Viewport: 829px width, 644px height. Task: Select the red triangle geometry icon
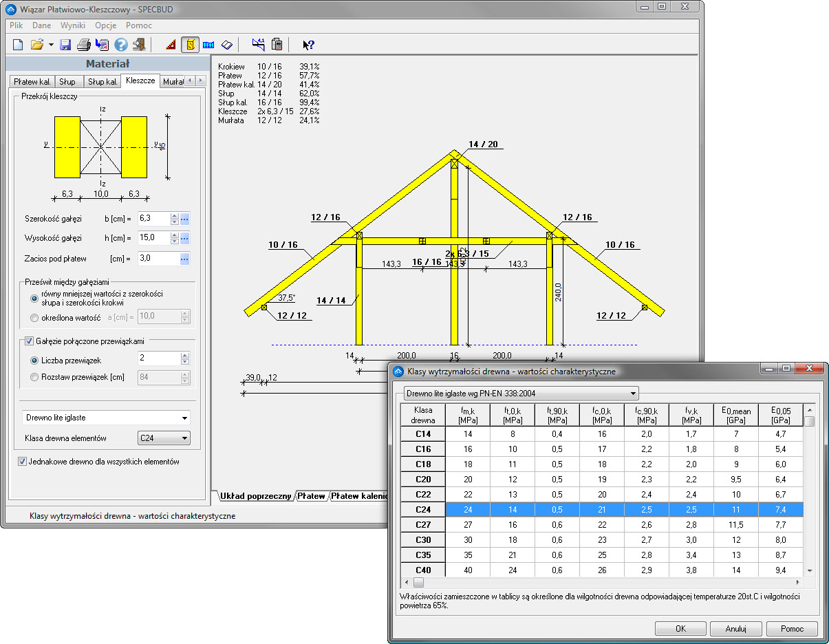(171, 45)
